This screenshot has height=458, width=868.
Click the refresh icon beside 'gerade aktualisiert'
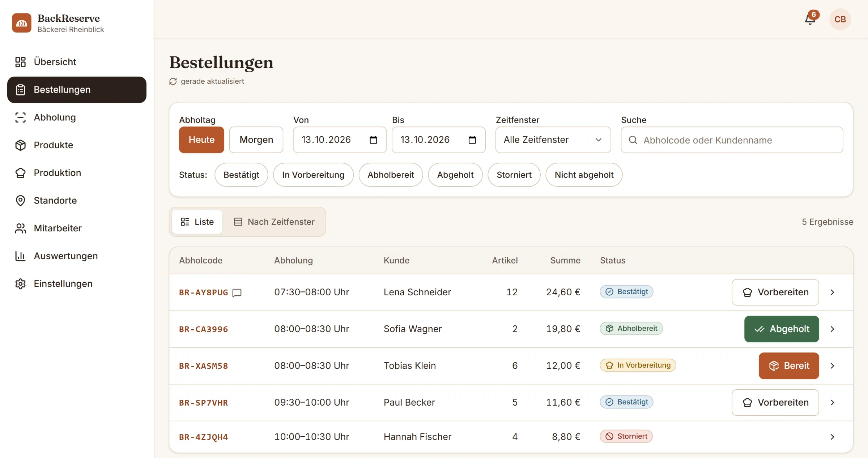[x=173, y=81]
